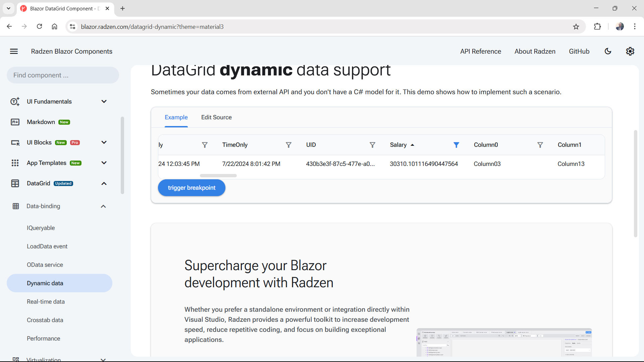
Task: Sort by the TimeOnly column header
Action: (x=235, y=145)
